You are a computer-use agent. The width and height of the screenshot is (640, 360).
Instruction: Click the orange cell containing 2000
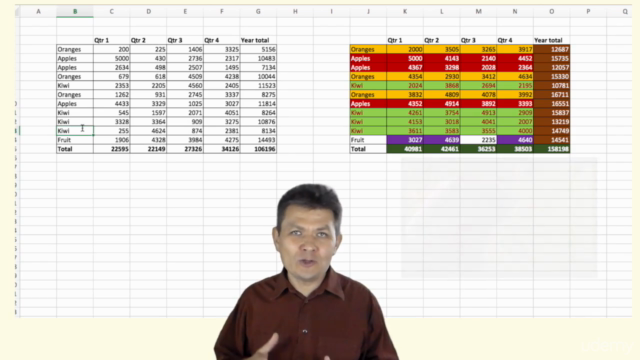point(405,49)
